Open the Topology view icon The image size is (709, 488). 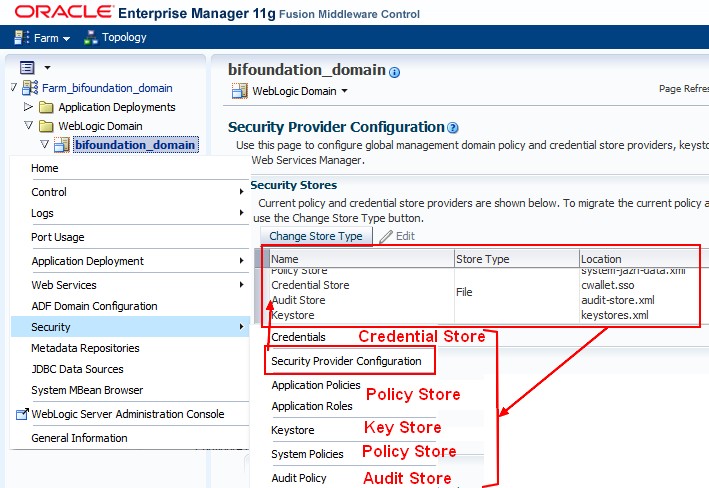pos(91,38)
